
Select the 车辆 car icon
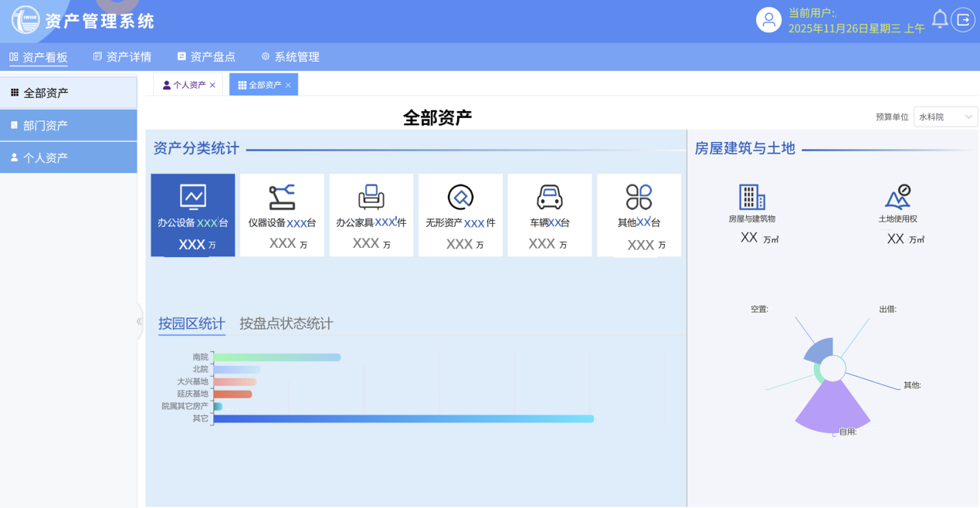click(550, 198)
